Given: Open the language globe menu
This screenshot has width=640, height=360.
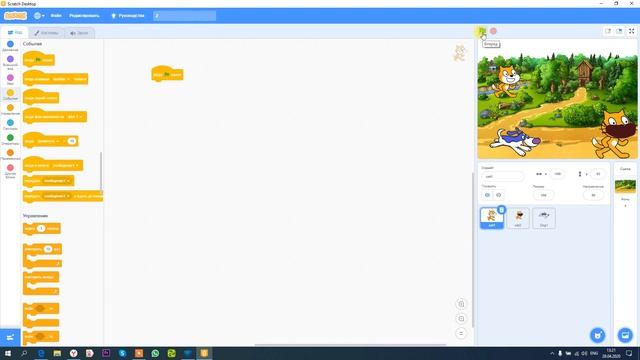Looking at the screenshot, I should [39, 16].
